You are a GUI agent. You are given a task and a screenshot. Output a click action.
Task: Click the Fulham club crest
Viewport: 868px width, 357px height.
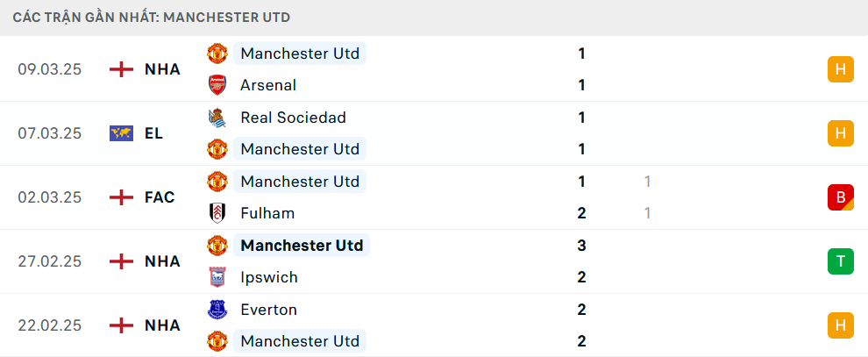pos(217,213)
